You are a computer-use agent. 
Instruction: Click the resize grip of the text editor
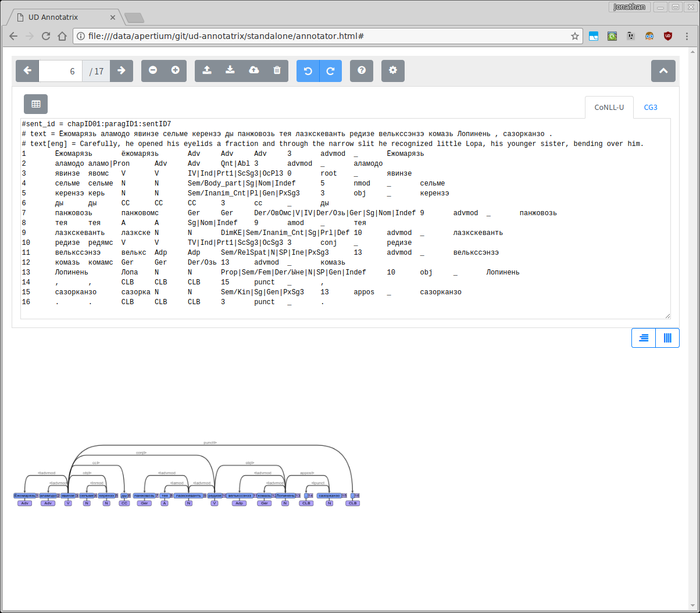667,316
